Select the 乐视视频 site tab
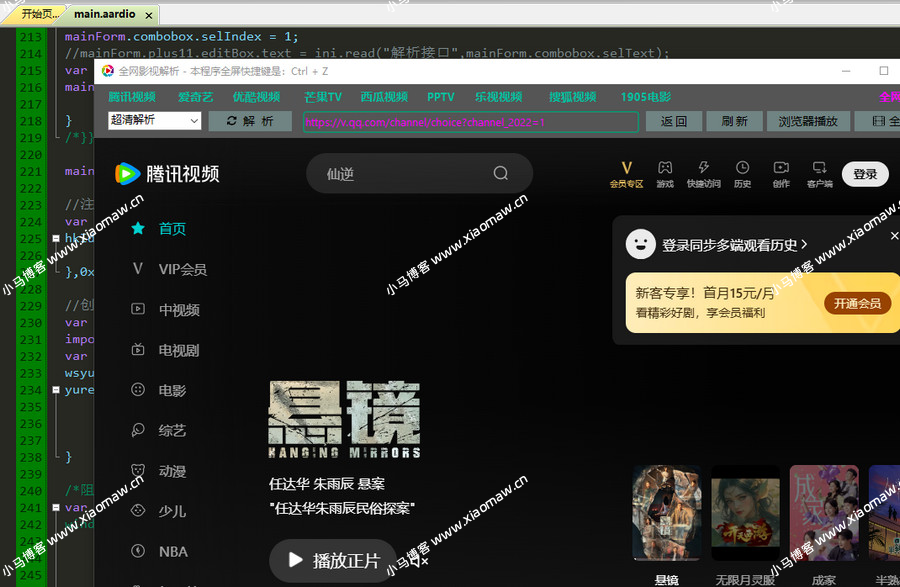 coord(498,97)
